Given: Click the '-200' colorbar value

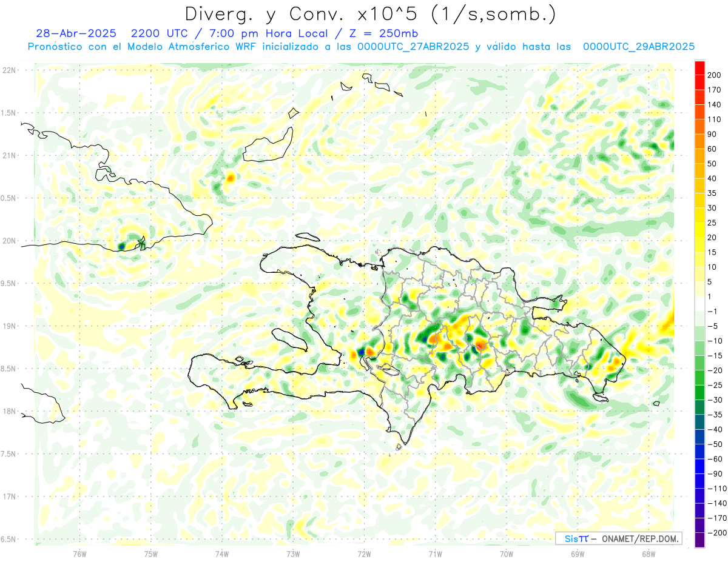Looking at the screenshot, I should (716, 533).
